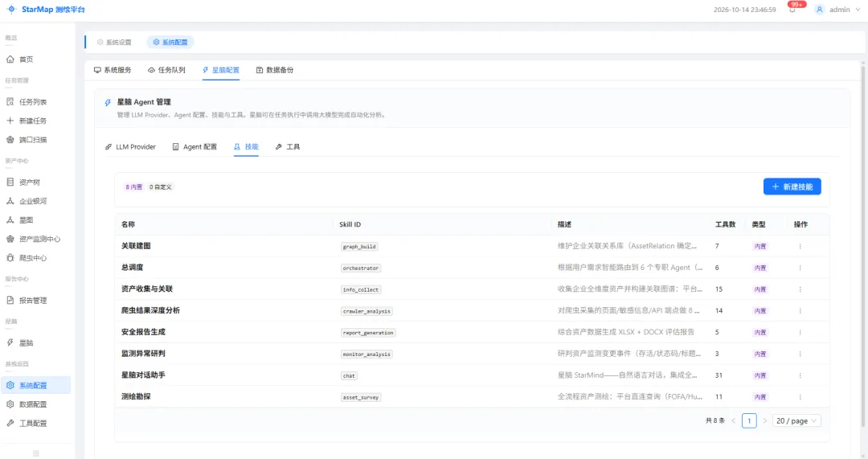Switch to the 星脑配置 tab
Screen dimensions: 868x459
tap(221, 70)
